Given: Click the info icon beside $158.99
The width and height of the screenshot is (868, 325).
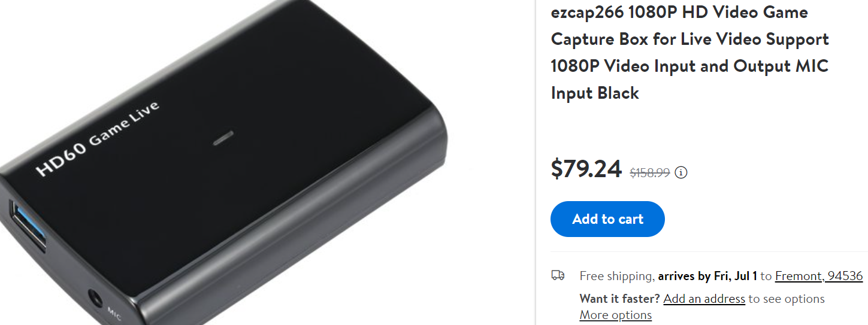Looking at the screenshot, I should tap(681, 173).
